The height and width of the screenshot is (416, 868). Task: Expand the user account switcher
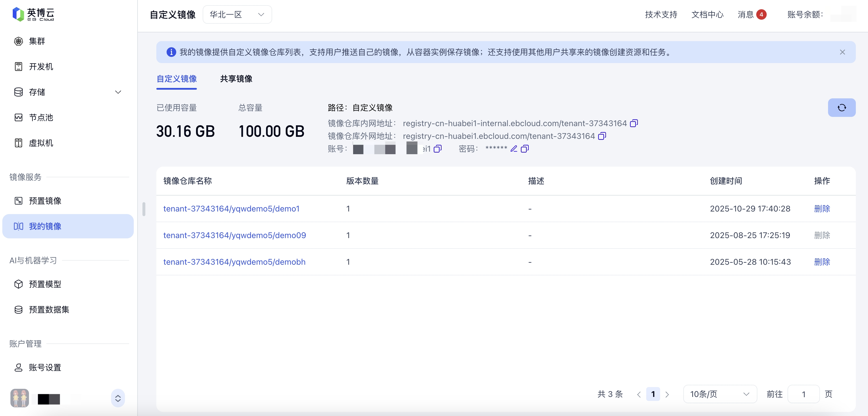118,399
